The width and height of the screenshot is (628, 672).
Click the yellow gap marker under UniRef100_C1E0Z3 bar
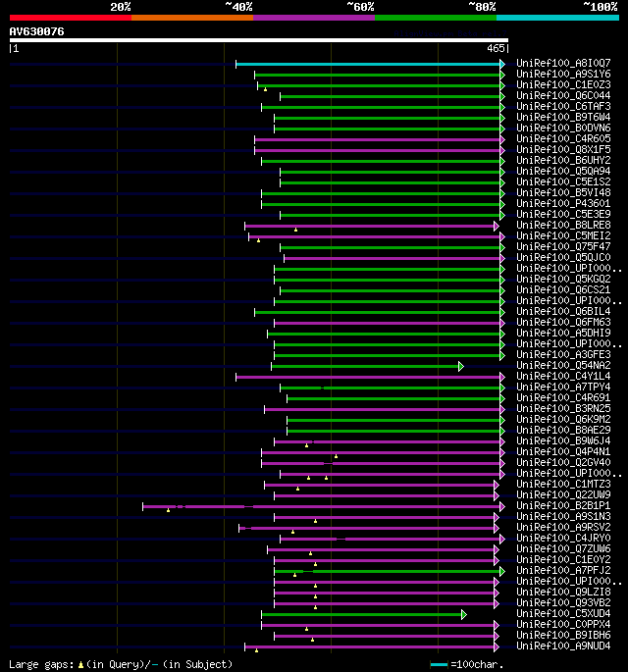click(265, 89)
